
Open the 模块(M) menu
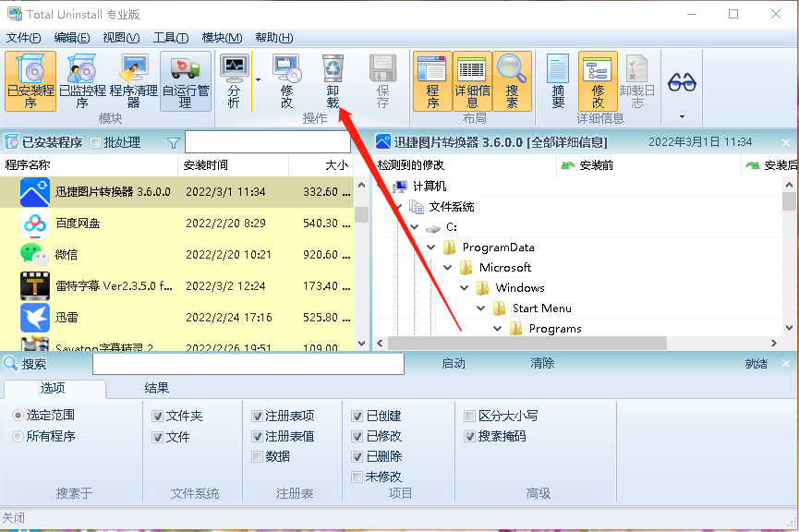pos(223,38)
